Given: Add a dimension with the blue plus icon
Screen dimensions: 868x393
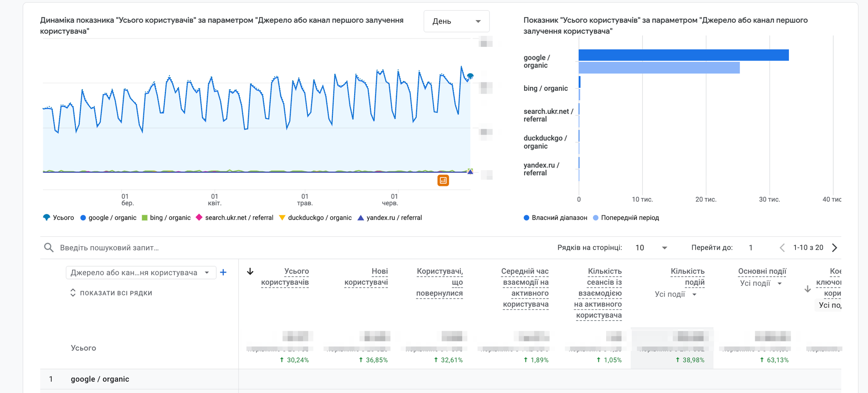Looking at the screenshot, I should pyautogui.click(x=223, y=272).
